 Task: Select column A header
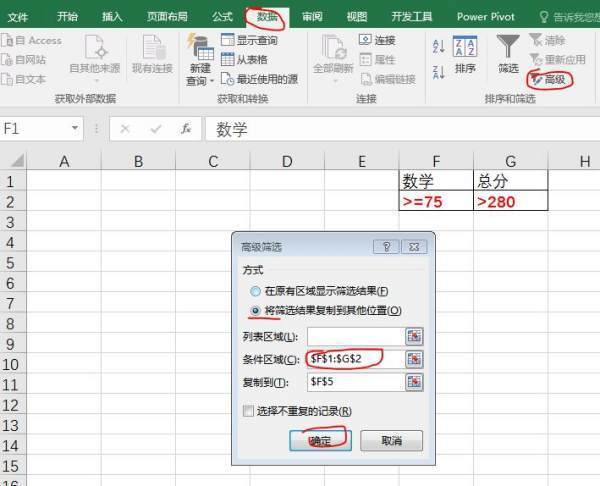[64, 161]
